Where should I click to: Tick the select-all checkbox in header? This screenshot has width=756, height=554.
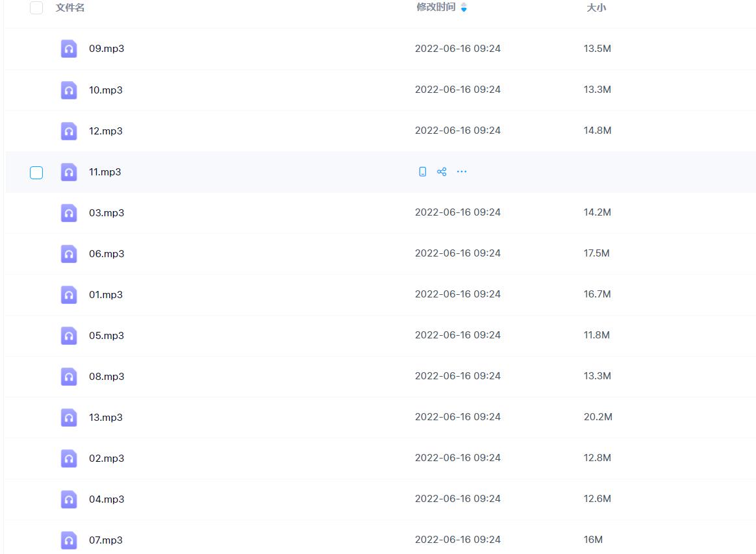click(36, 8)
